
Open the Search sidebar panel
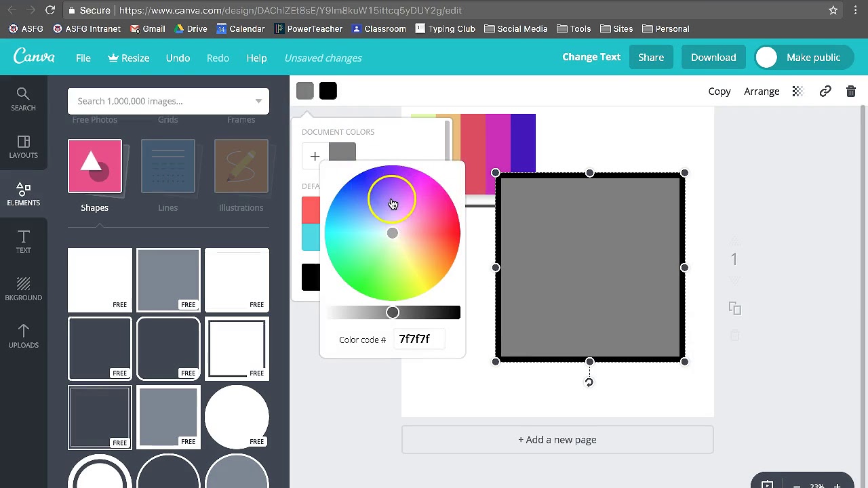click(x=23, y=100)
